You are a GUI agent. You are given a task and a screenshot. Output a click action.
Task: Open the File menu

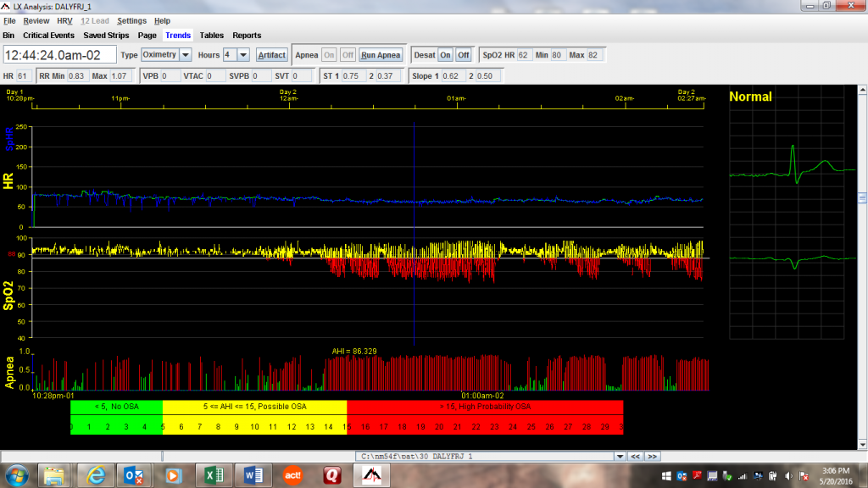point(9,21)
